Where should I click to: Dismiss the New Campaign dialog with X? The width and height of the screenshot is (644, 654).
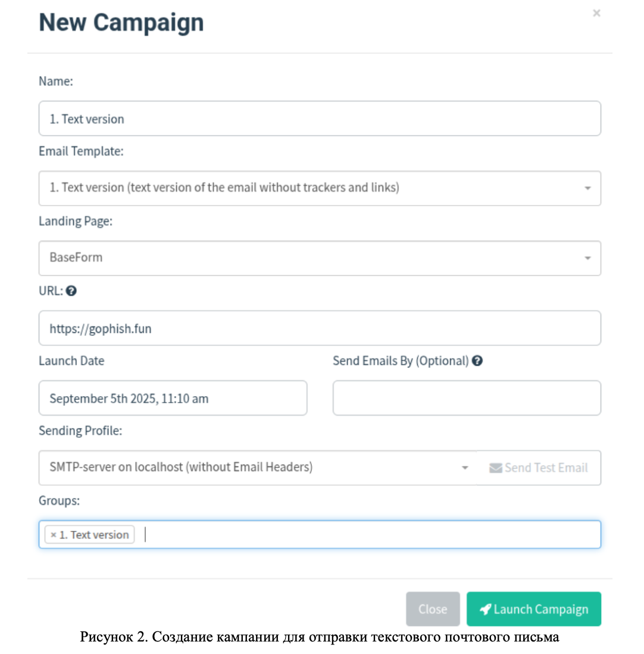(596, 13)
